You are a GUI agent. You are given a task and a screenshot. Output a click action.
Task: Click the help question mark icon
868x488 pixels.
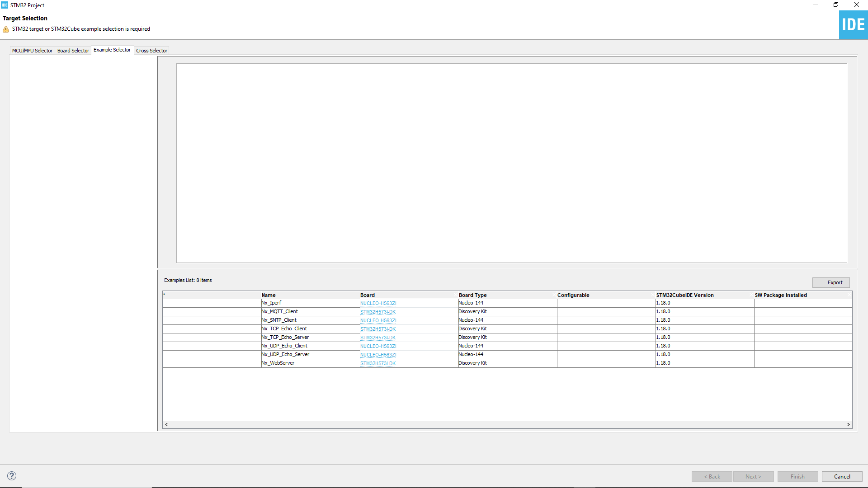12,476
